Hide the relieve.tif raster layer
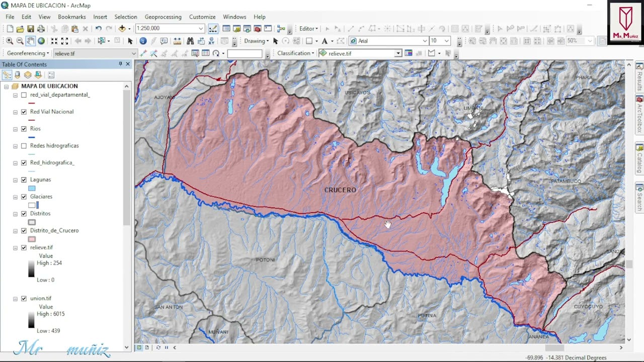Image resolution: width=644 pixels, height=362 pixels. 24,247
